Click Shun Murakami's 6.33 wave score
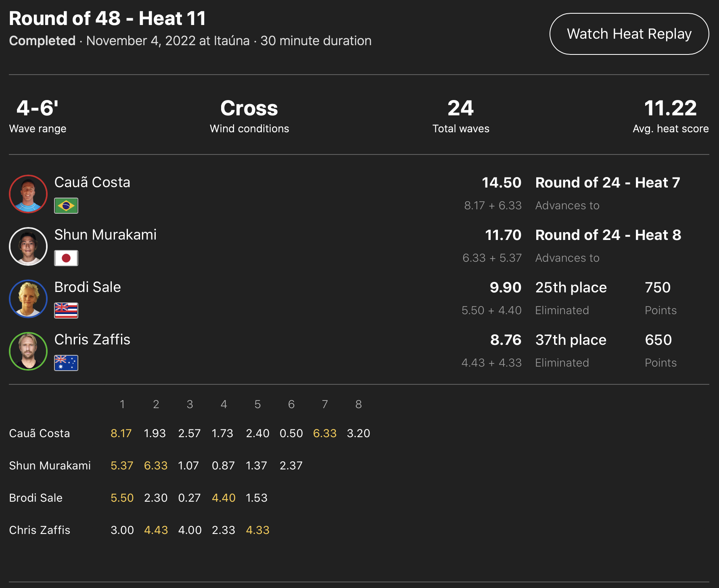This screenshot has height=588, width=719. click(156, 466)
